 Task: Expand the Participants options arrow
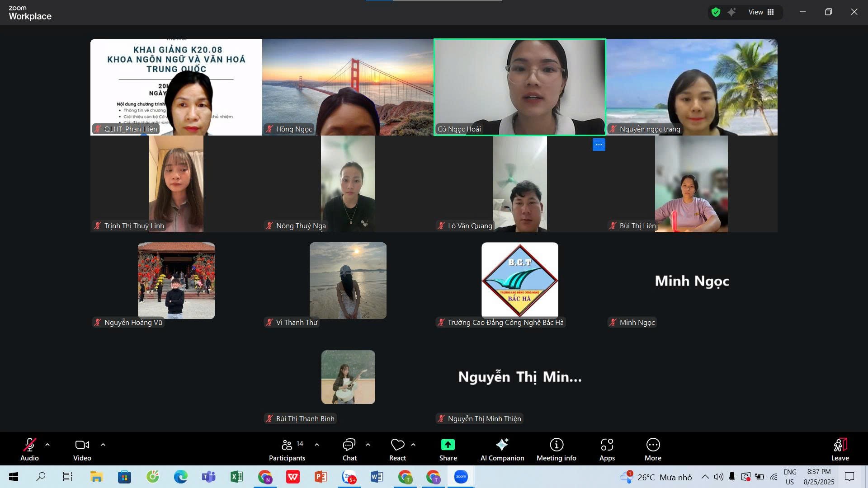317,445
